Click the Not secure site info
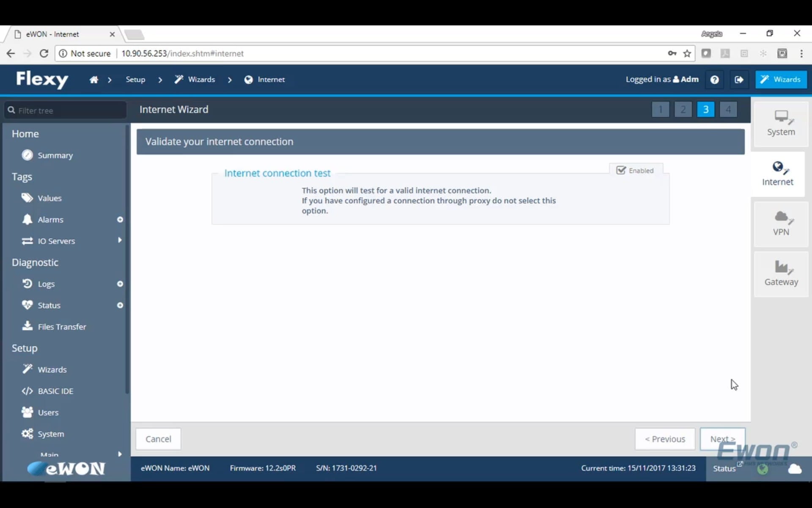The image size is (812, 508). [85, 53]
